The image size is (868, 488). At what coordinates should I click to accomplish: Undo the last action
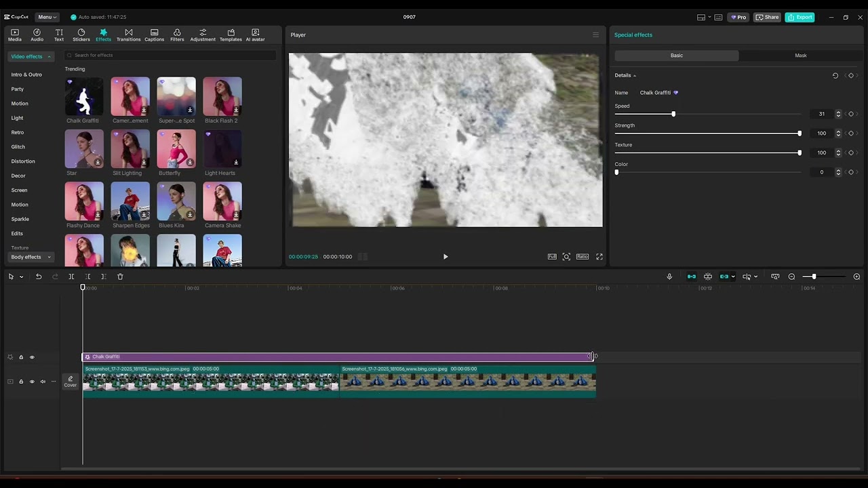[x=39, y=277]
